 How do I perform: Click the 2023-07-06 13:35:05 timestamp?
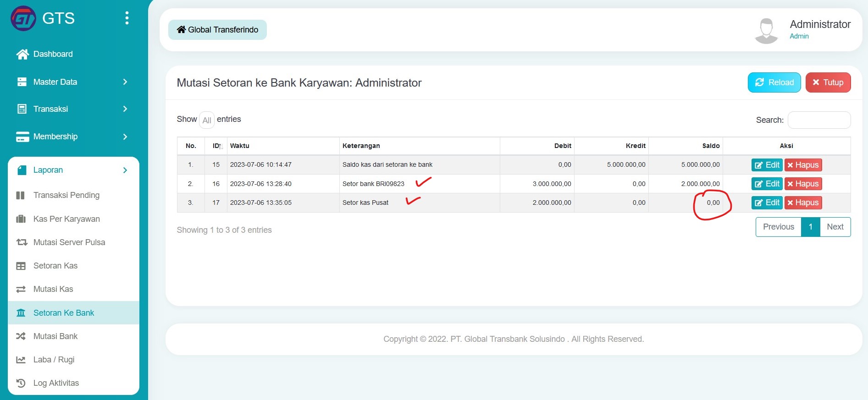point(260,203)
